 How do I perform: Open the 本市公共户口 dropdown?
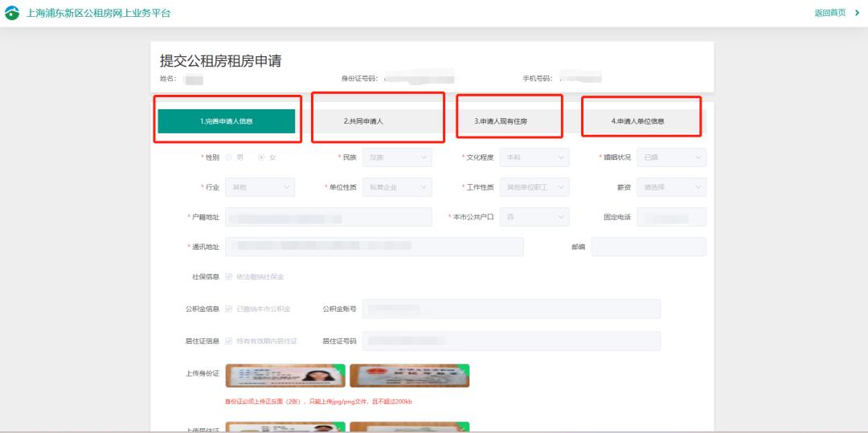tap(534, 217)
